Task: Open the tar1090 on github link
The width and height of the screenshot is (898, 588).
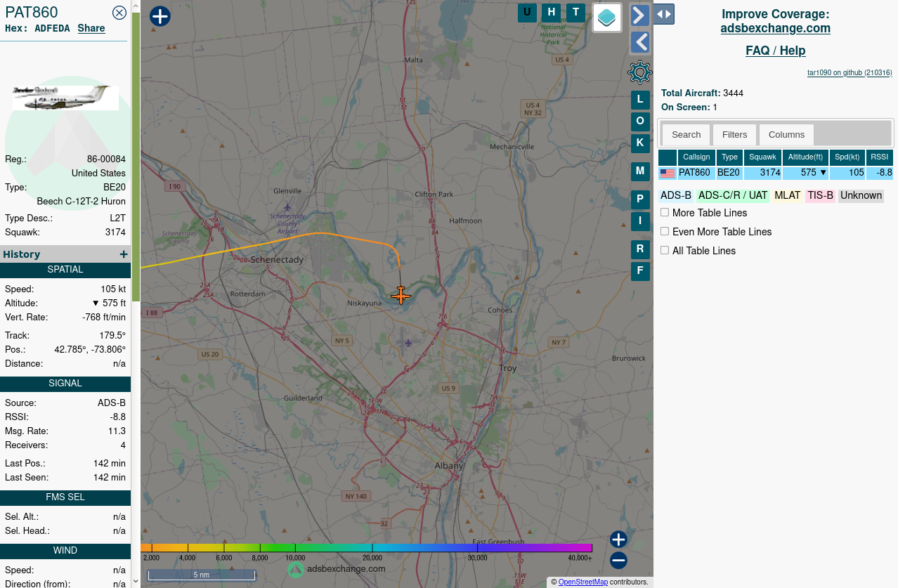Action: [850, 72]
